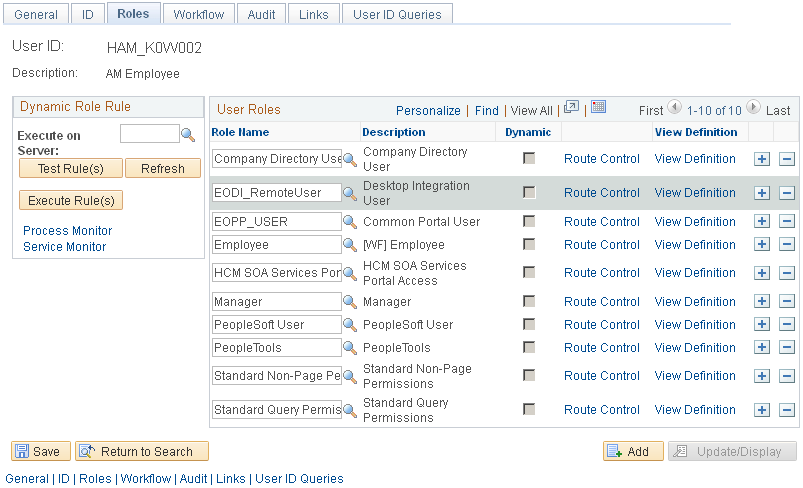
Task: Open User Roles grid in new window
Action: pos(571,108)
